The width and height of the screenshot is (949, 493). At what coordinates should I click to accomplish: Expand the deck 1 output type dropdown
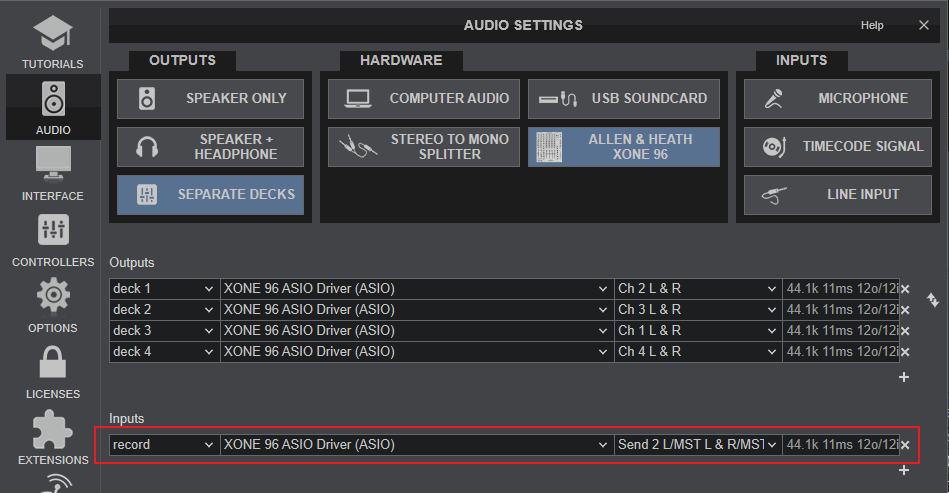tap(164, 289)
